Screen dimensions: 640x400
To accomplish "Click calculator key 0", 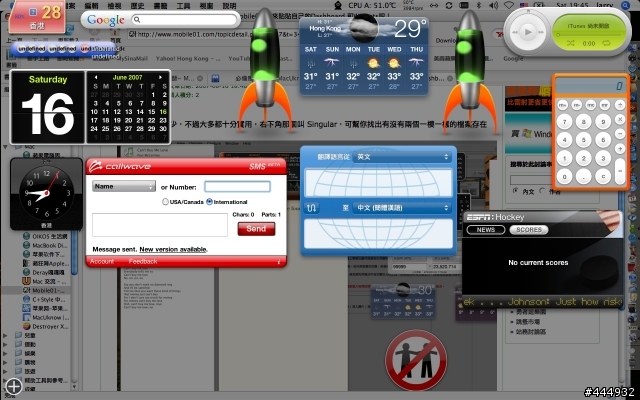I will (564, 177).
